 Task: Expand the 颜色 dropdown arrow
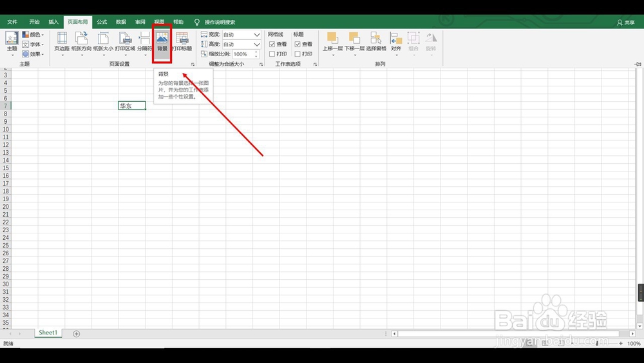click(x=43, y=35)
